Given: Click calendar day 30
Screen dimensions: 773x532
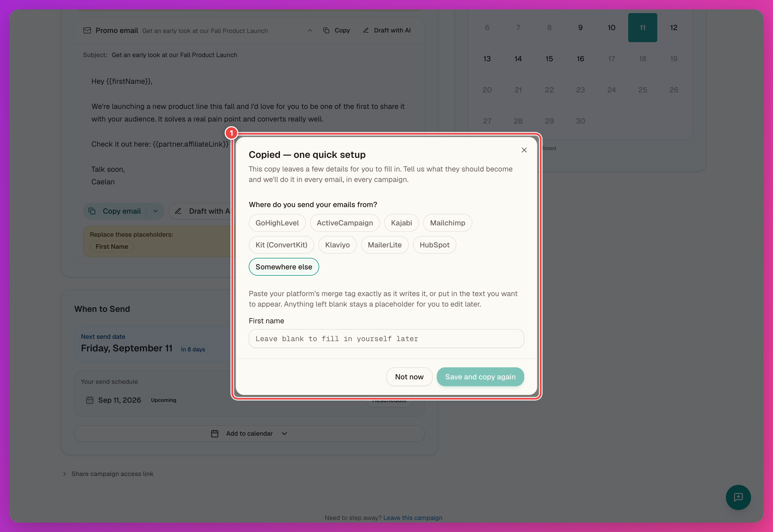Looking at the screenshot, I should (580, 121).
